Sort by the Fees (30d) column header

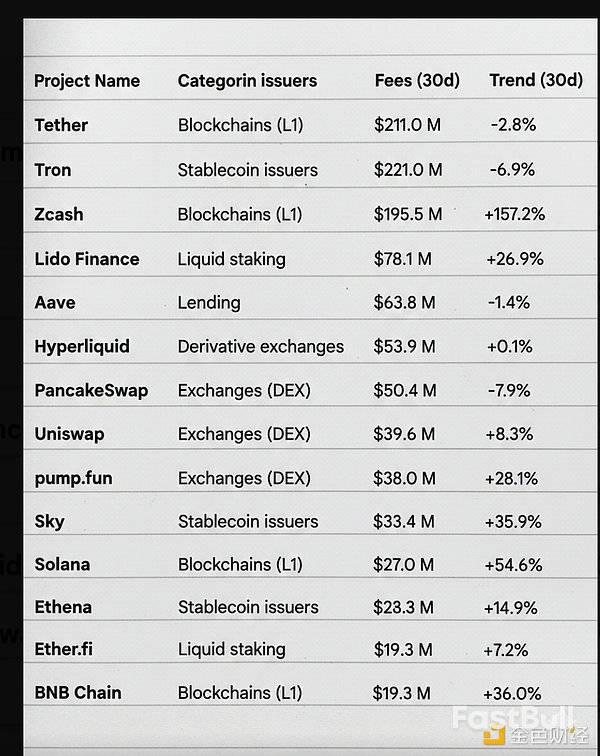pos(417,81)
